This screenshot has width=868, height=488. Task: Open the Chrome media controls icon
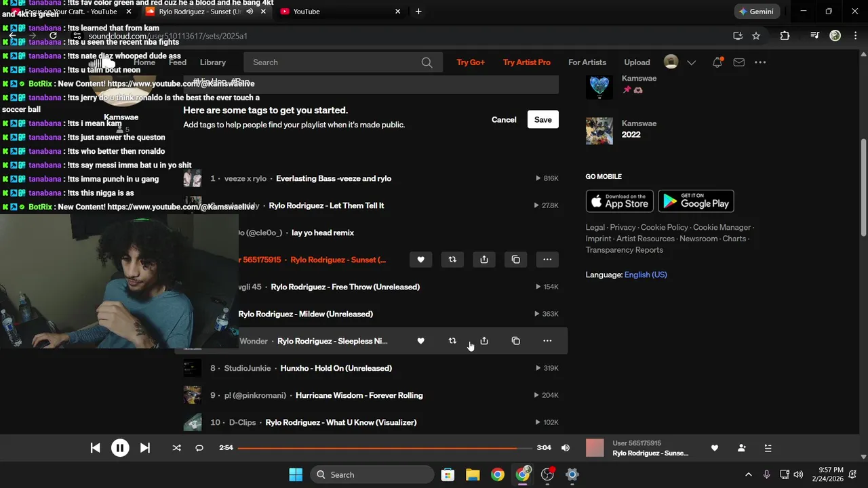[x=814, y=36]
